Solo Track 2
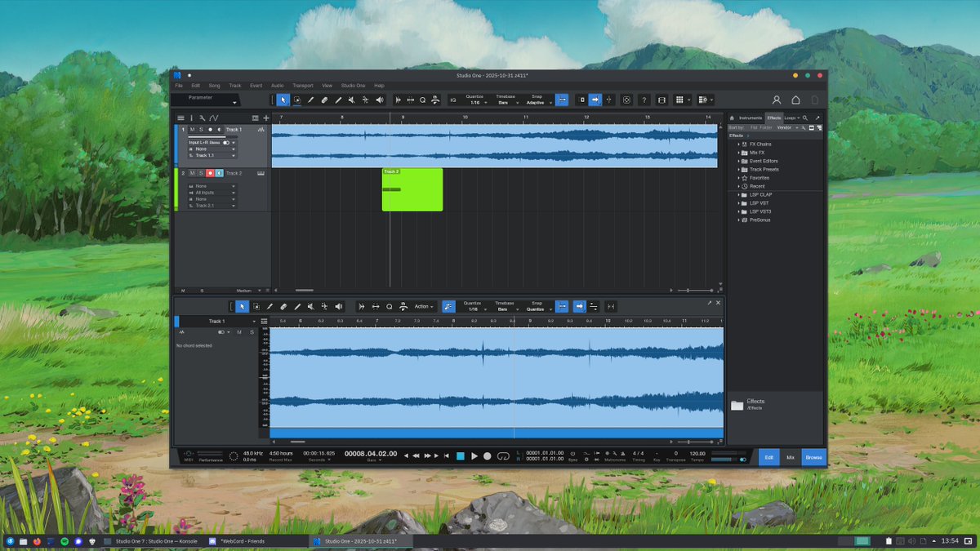 point(201,173)
